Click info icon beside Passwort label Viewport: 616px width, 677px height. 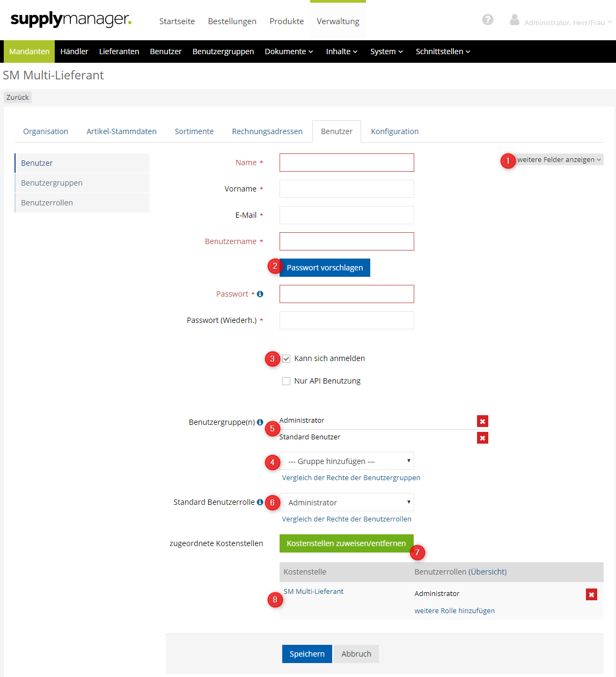pyautogui.click(x=260, y=294)
